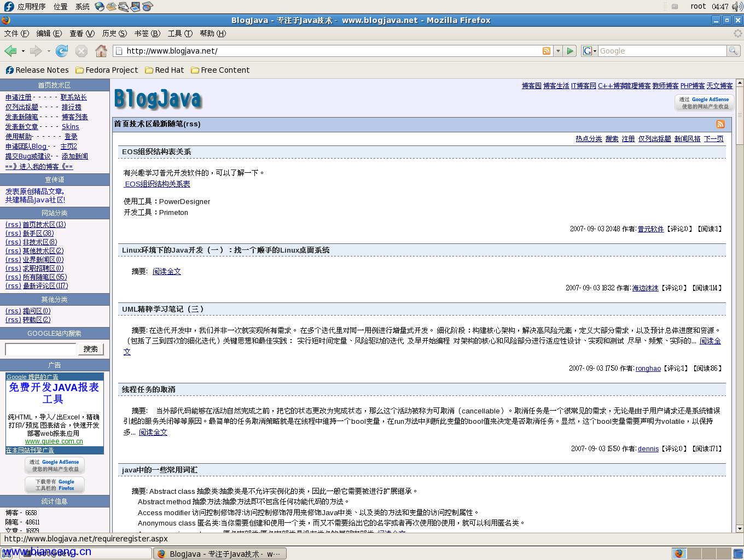Click the keyboard indicator icon on the top panel
Viewport: 744px width, 560px height.
pyautogui.click(x=675, y=7)
